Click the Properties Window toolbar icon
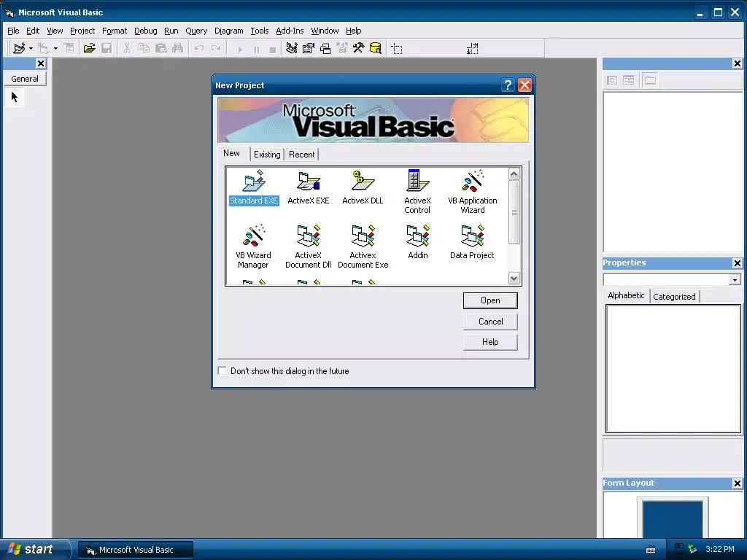 pyautogui.click(x=309, y=48)
